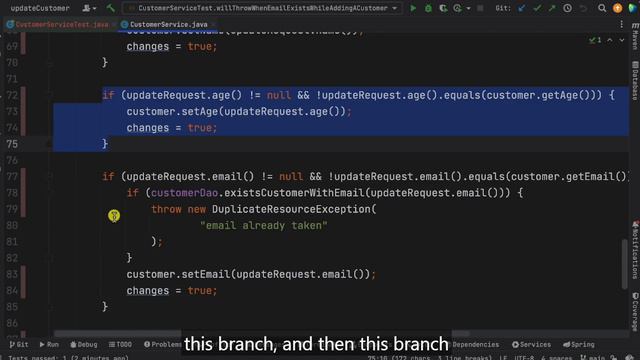Open the Profiler options dropdown arrow
This screenshot has width=640, height=360.
[468, 8]
